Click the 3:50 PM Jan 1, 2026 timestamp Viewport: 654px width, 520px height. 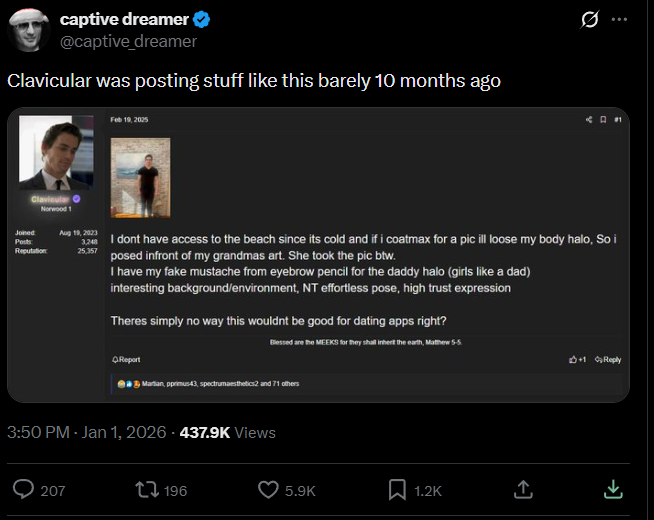click(87, 433)
